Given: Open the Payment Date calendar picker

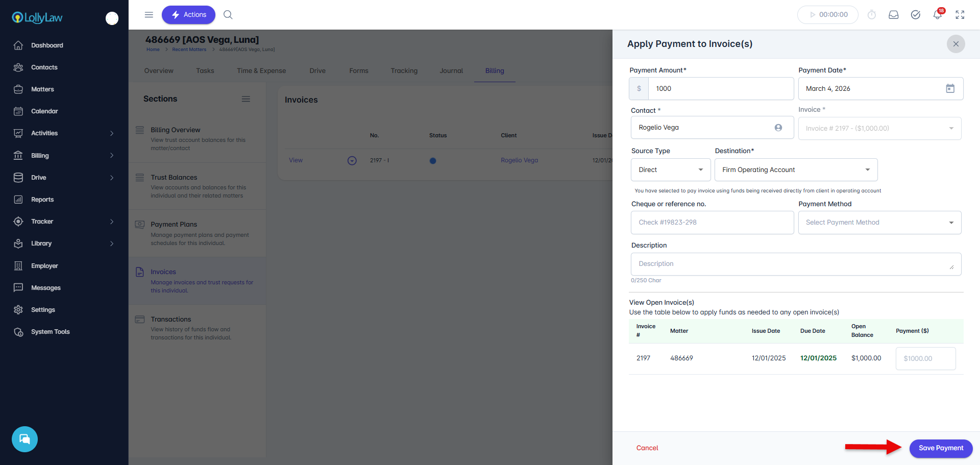Looking at the screenshot, I should click(x=950, y=88).
